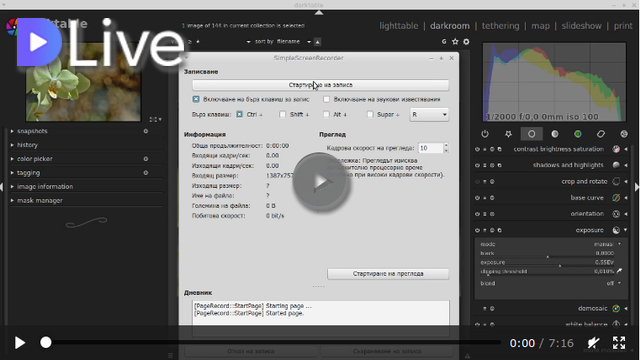Open the sort by filename dropdown

coord(293,42)
